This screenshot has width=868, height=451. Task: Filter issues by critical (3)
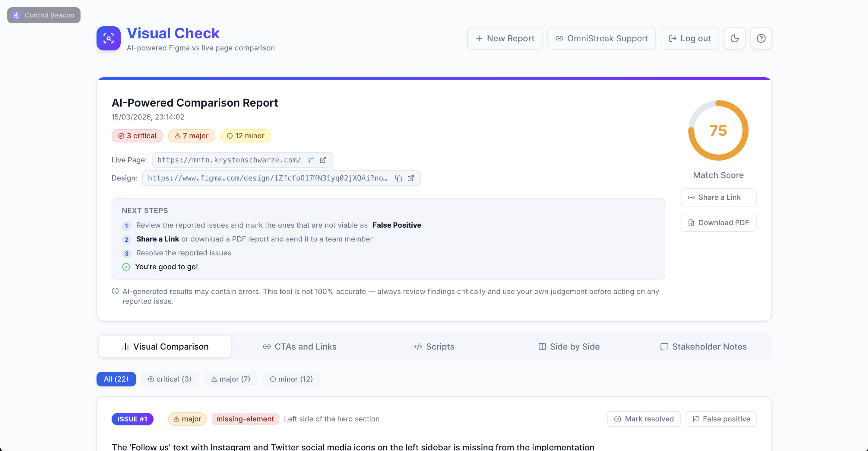[170, 379]
